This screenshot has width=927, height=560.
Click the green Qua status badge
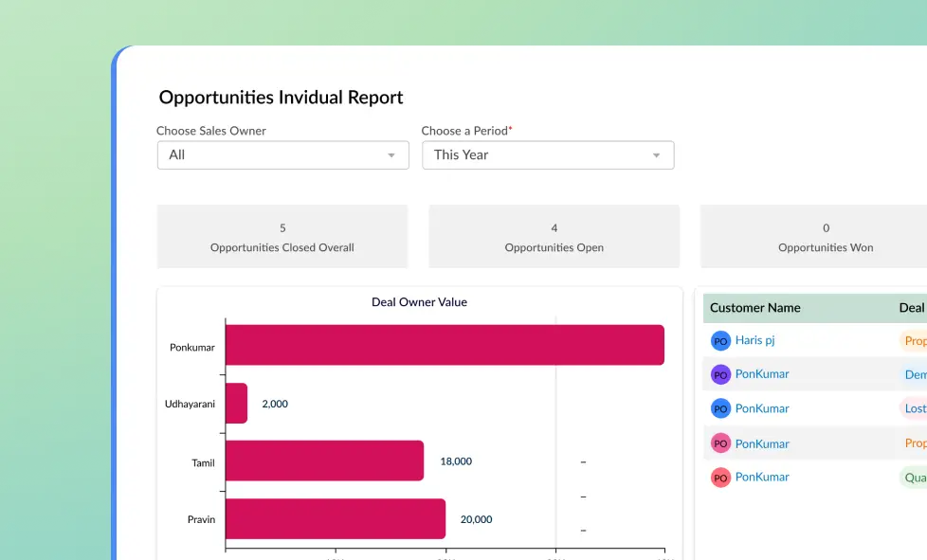pos(914,478)
